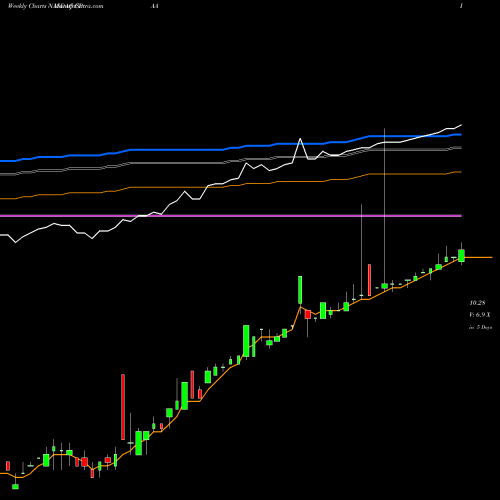500x500 pixels.
Task: Click the "10.28" price value
Action: [x=477, y=303]
